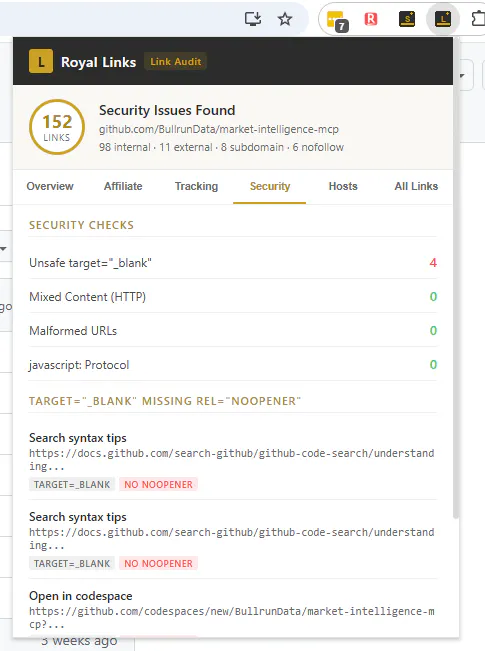Viewport: 485px width, 651px height.
Task: Open the extensions puzzle icon
Action: click(x=478, y=19)
